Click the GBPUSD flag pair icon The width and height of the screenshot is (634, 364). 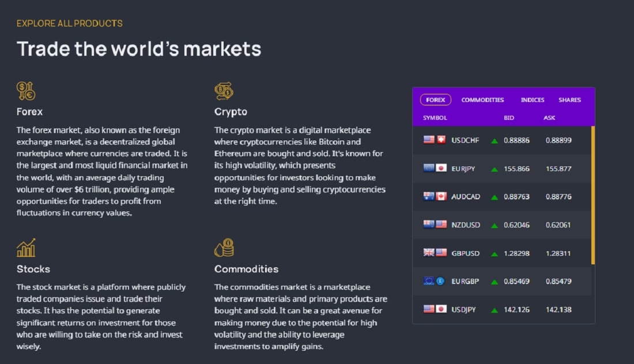pos(435,252)
